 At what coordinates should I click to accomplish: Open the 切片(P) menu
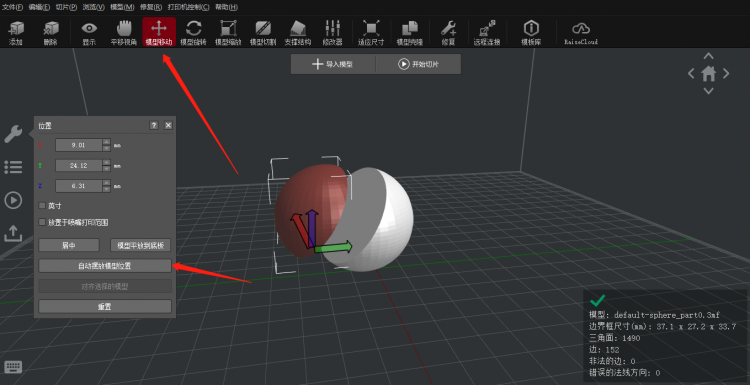pos(66,7)
